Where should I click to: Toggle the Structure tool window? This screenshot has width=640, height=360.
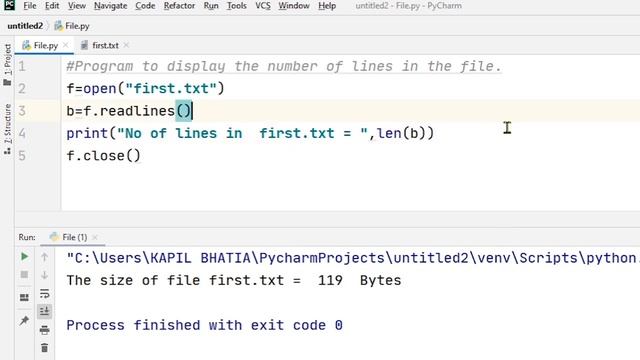pyautogui.click(x=7, y=129)
